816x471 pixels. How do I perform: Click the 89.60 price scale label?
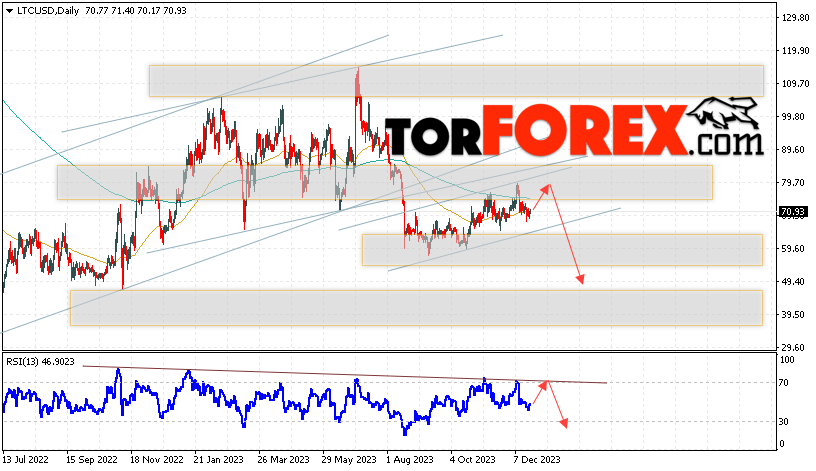pyautogui.click(x=796, y=150)
